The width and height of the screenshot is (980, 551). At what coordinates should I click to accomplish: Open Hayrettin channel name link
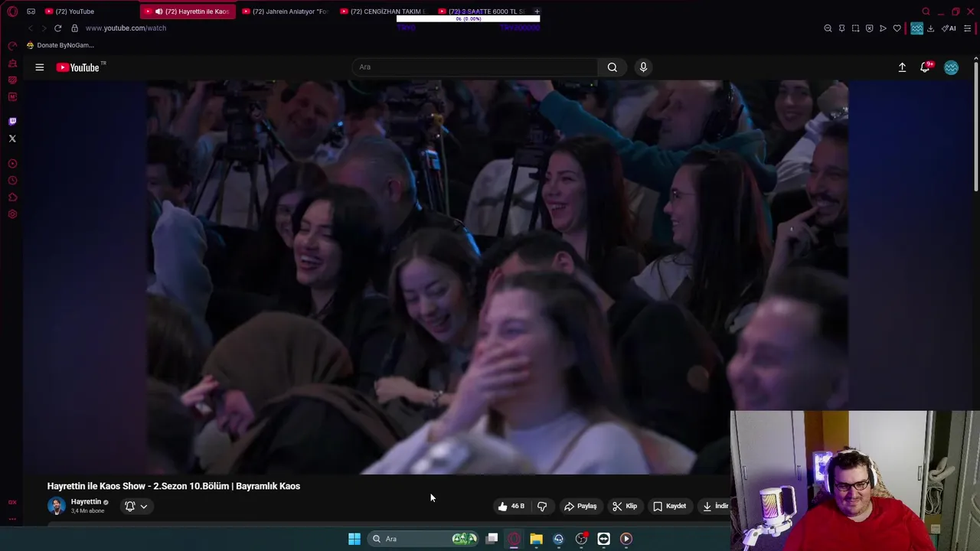(86, 502)
